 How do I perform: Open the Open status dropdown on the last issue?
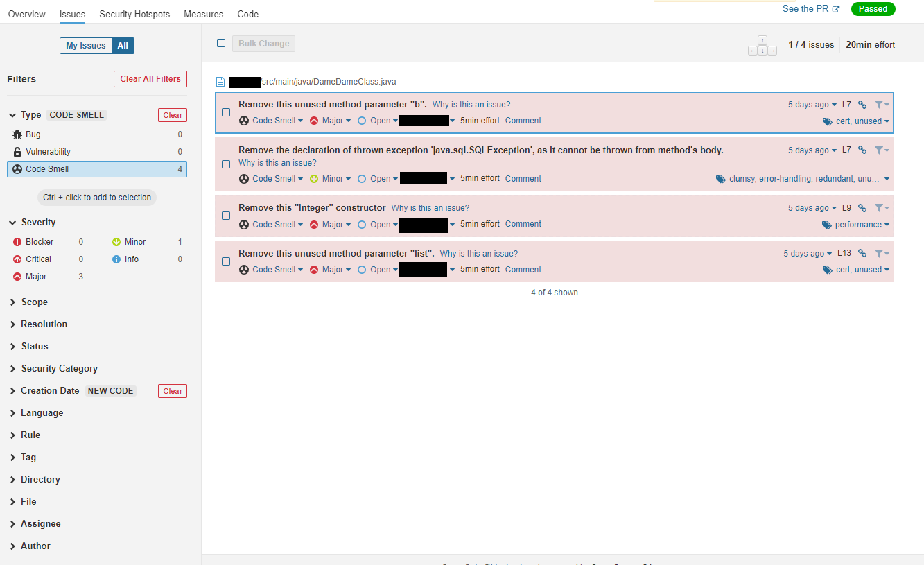[378, 269]
